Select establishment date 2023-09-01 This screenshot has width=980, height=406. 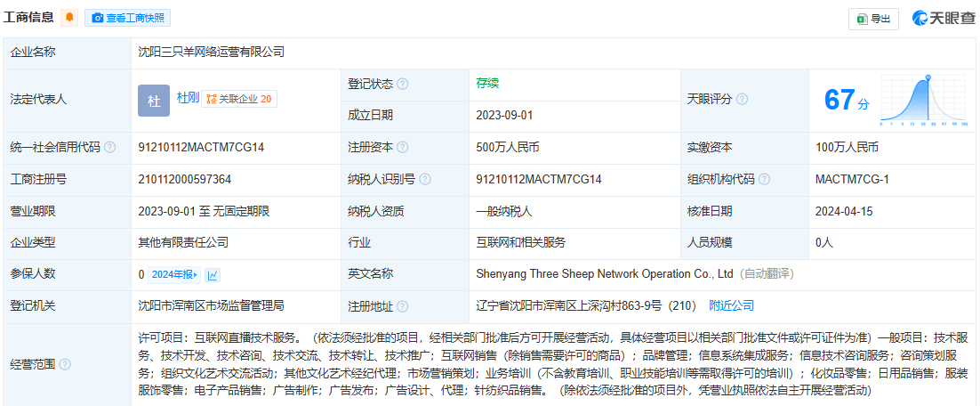pos(505,116)
